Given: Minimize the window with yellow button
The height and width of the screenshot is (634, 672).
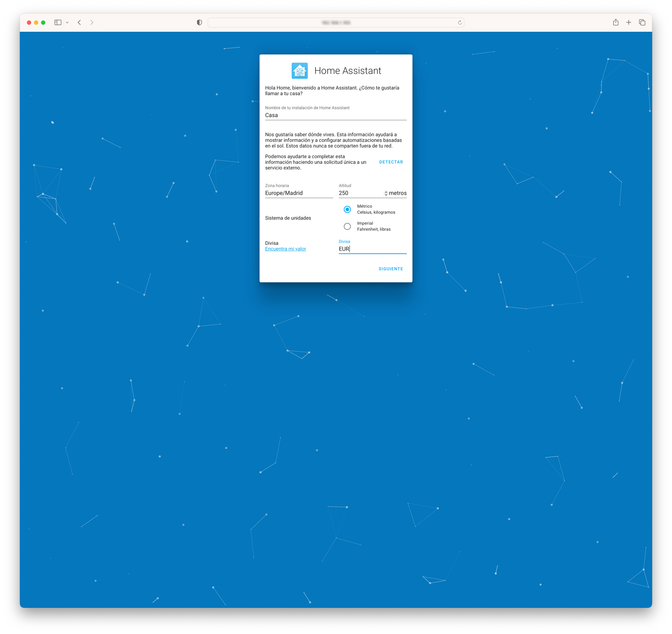Looking at the screenshot, I should (36, 22).
